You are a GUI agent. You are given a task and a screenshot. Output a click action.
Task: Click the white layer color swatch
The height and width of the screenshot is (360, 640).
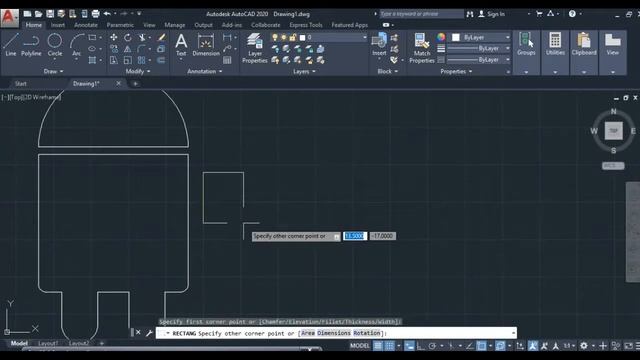[x=302, y=38]
